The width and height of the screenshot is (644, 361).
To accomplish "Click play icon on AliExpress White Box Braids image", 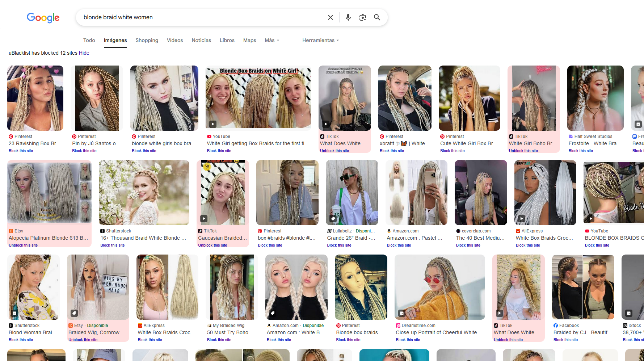I will pyautogui.click(x=522, y=219).
